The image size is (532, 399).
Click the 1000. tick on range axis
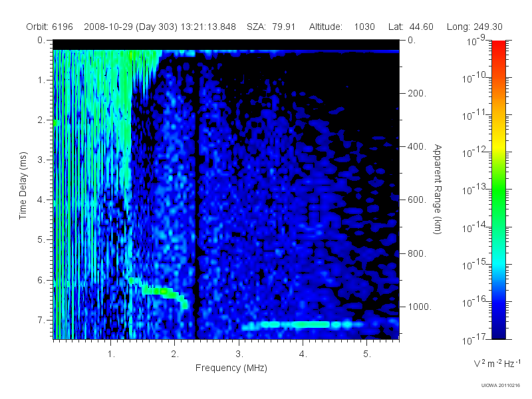click(420, 307)
